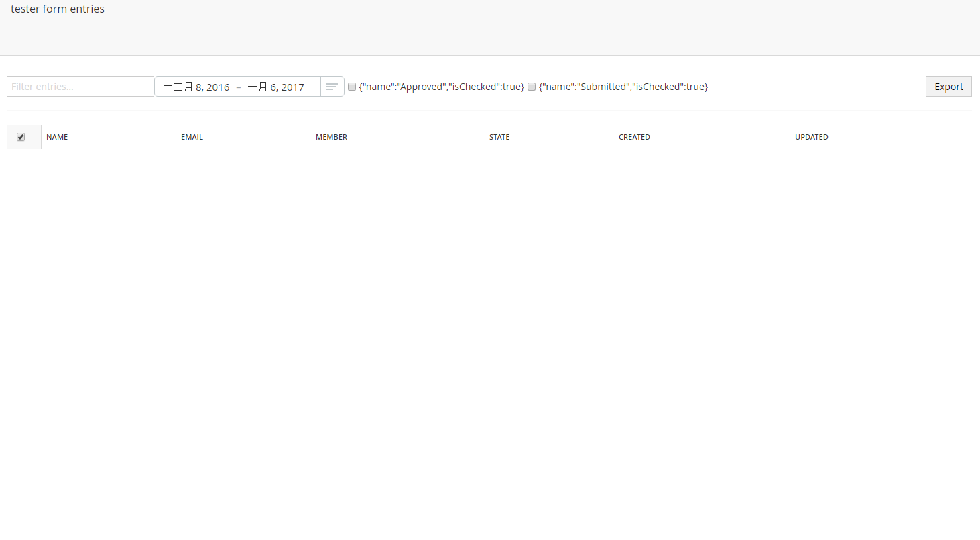This screenshot has height=540, width=980.
Task: Pick the start date 十二月 8, 2016
Action: coord(196,87)
